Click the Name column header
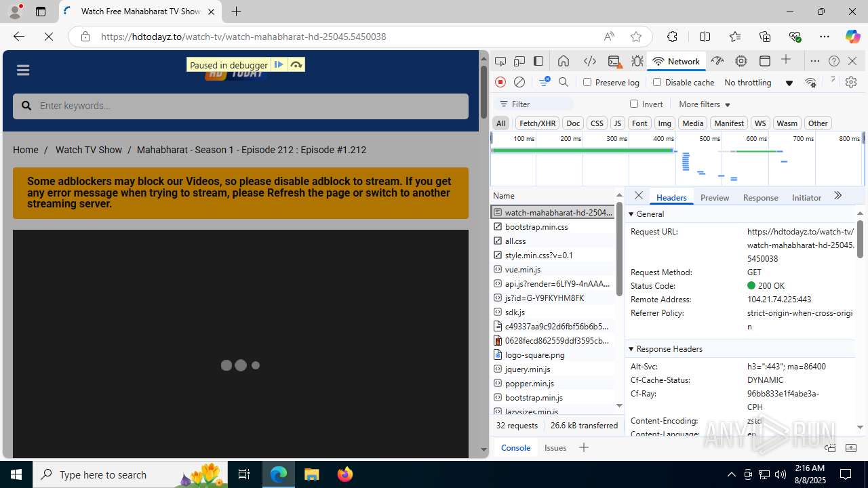 (x=553, y=195)
